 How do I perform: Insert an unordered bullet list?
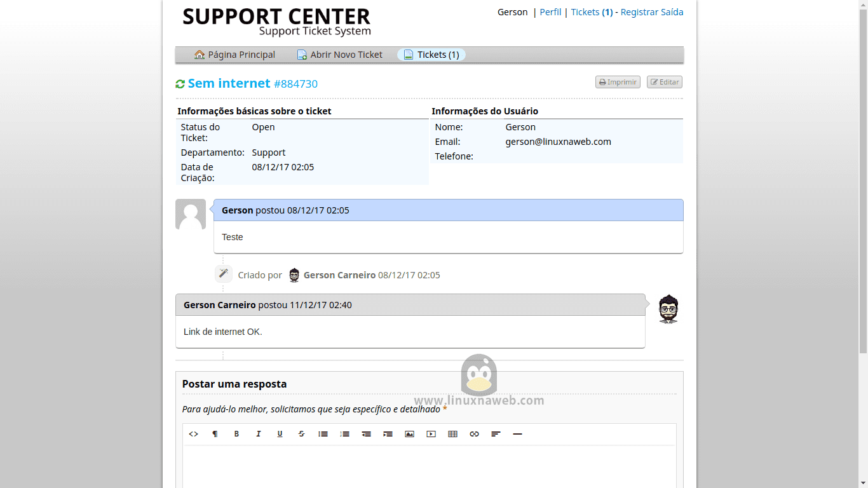(x=323, y=434)
